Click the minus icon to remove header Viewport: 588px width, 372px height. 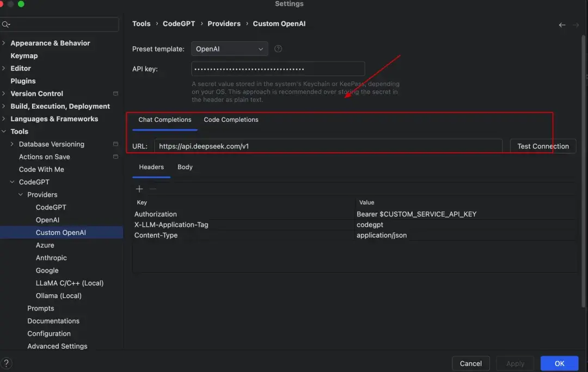click(x=152, y=189)
